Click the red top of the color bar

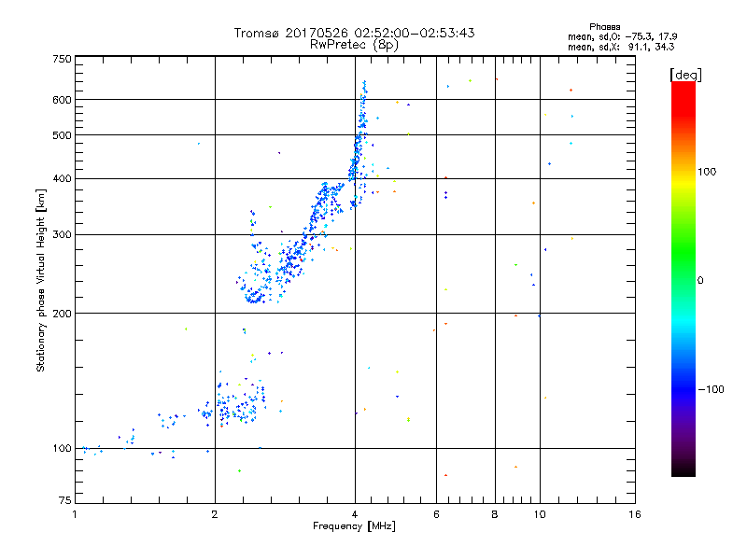(684, 91)
